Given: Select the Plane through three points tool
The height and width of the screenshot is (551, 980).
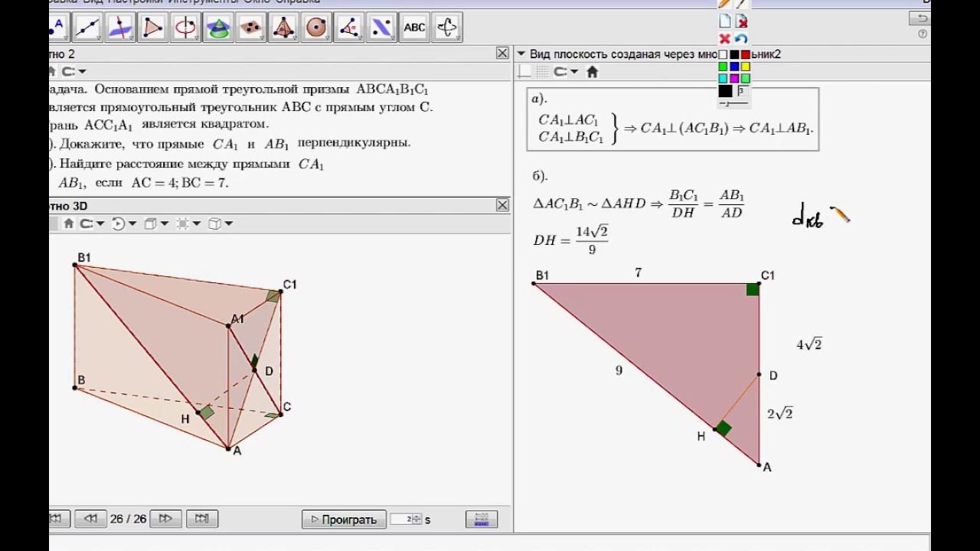Looking at the screenshot, I should coord(250,28).
